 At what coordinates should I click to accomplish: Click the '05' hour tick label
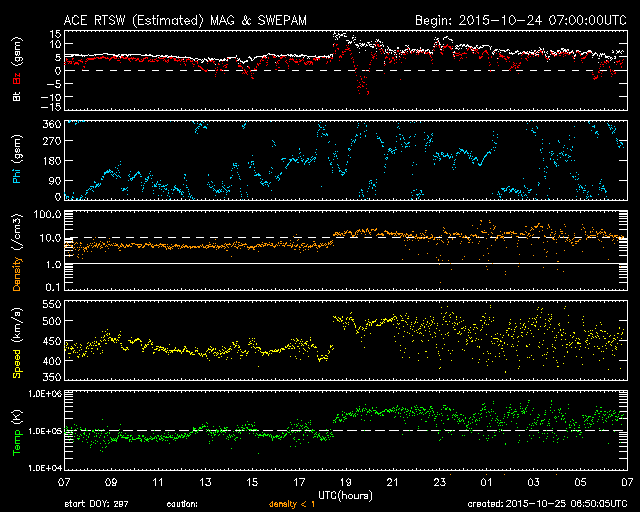pyautogui.click(x=580, y=483)
